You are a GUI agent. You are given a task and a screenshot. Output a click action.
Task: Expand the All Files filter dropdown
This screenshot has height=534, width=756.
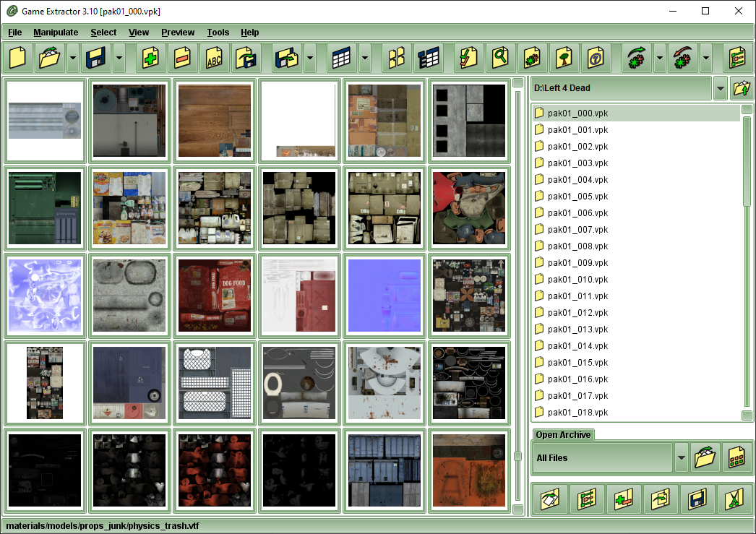pos(680,457)
